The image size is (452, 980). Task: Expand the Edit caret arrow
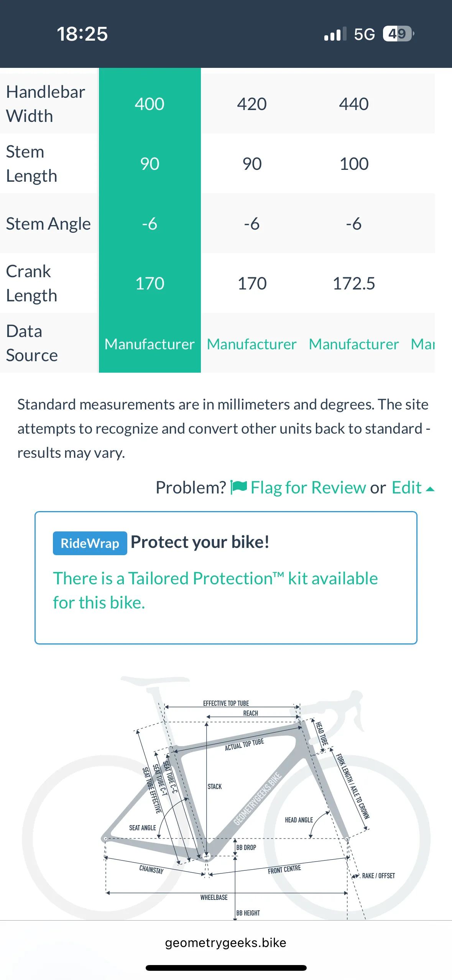430,489
